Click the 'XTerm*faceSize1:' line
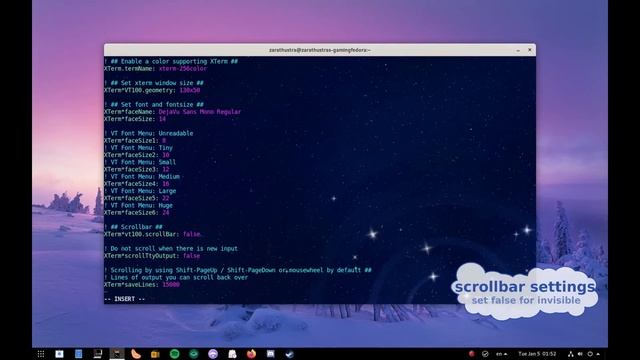Image resolution: width=640 pixels, height=360 pixels. 135,140
